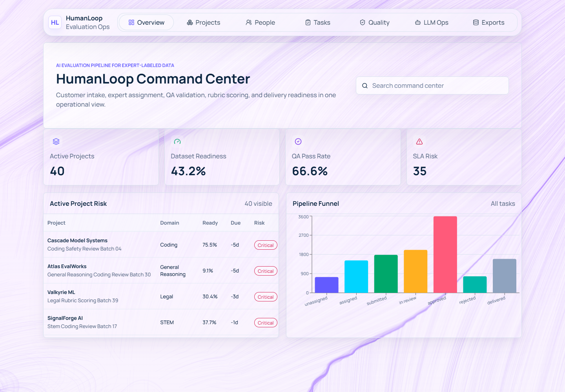Open the Valkyrie ML project row
The image size is (565, 392).
161,296
